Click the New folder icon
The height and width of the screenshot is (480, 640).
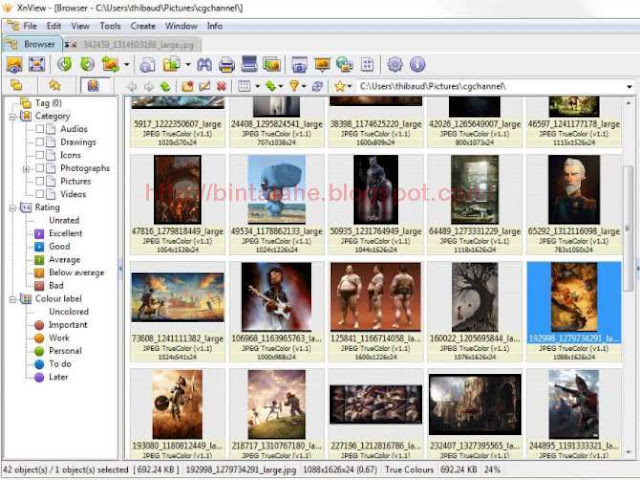click(187, 86)
